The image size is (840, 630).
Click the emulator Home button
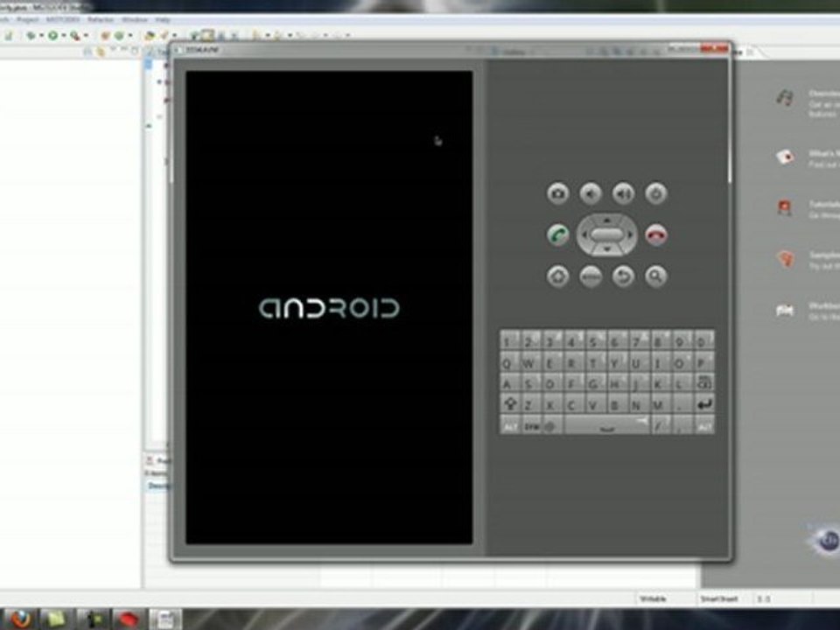[x=557, y=276]
